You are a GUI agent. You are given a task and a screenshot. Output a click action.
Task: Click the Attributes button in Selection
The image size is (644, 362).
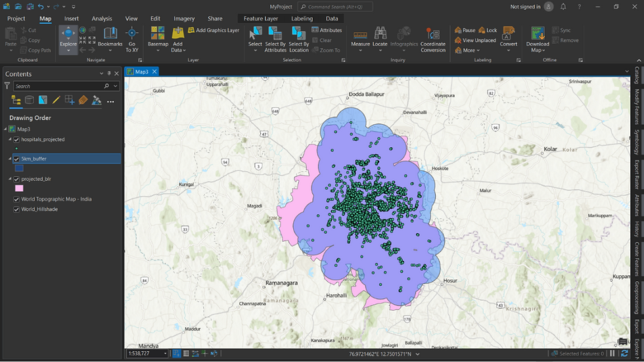[327, 30]
